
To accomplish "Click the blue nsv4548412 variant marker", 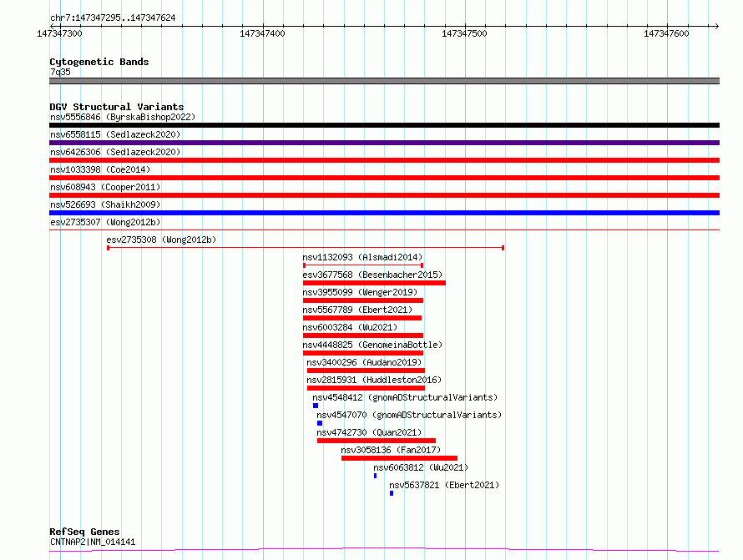I will tap(316, 406).
